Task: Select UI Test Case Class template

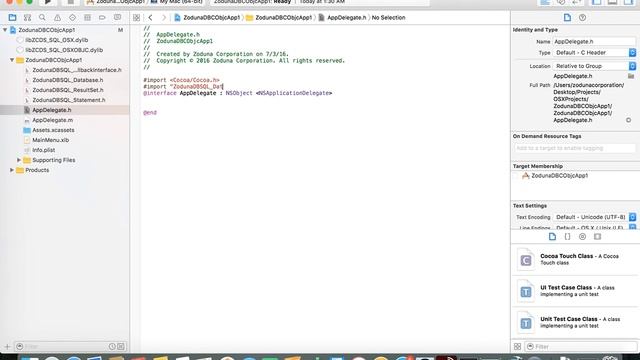Action: pos(576,291)
